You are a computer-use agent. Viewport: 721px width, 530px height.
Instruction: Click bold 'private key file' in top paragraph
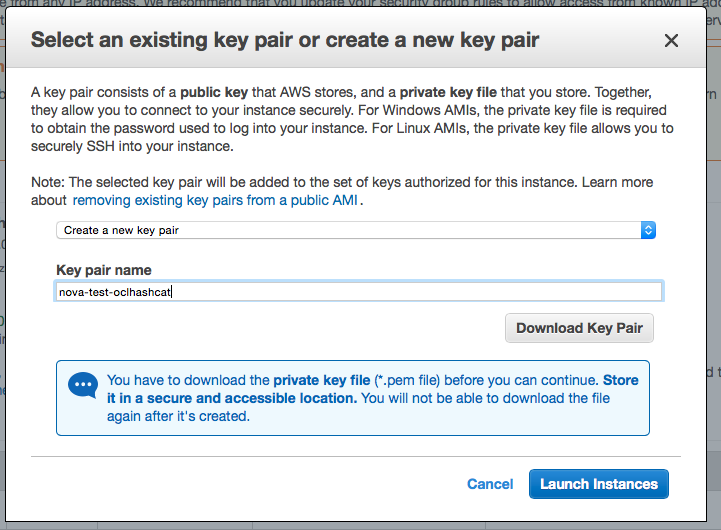point(448,92)
